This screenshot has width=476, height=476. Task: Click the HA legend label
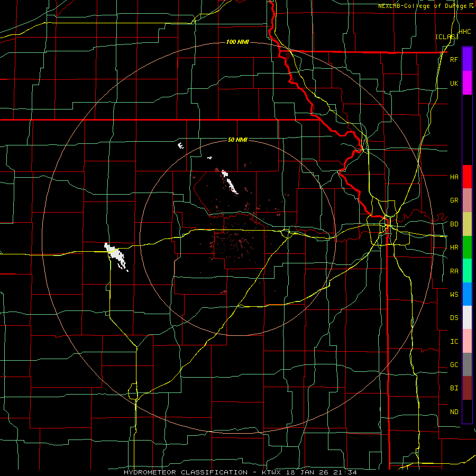point(454,177)
